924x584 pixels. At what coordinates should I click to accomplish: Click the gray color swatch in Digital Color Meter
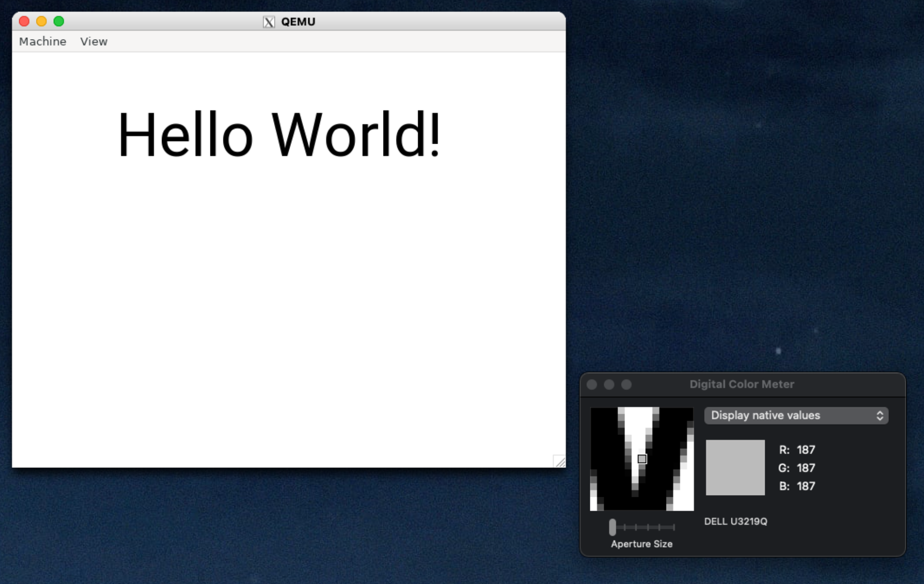click(735, 468)
